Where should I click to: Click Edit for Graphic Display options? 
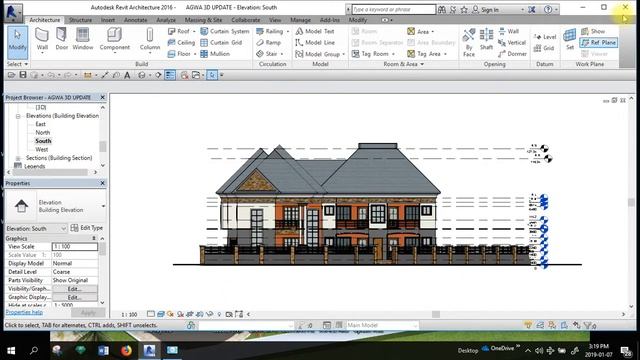(x=75, y=298)
